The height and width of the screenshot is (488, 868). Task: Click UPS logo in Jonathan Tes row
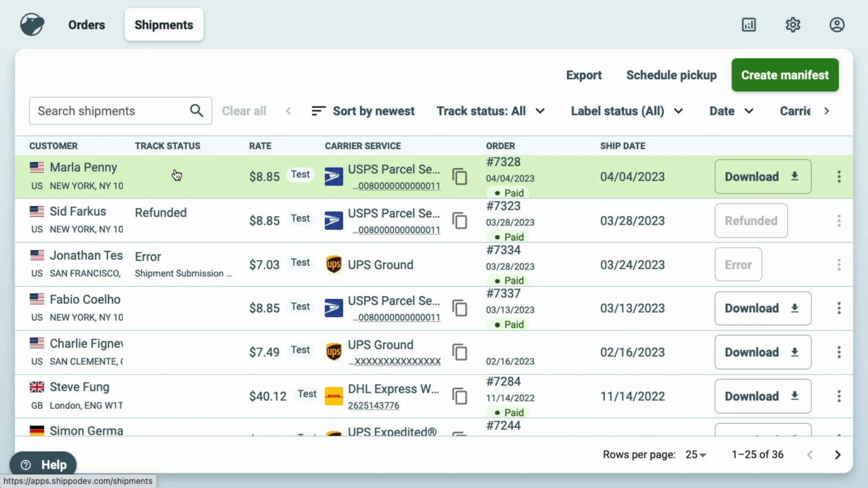tap(334, 264)
